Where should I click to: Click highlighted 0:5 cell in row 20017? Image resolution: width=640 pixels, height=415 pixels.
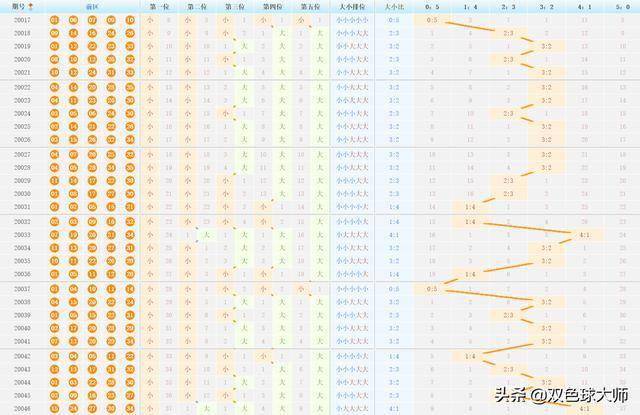431,20
